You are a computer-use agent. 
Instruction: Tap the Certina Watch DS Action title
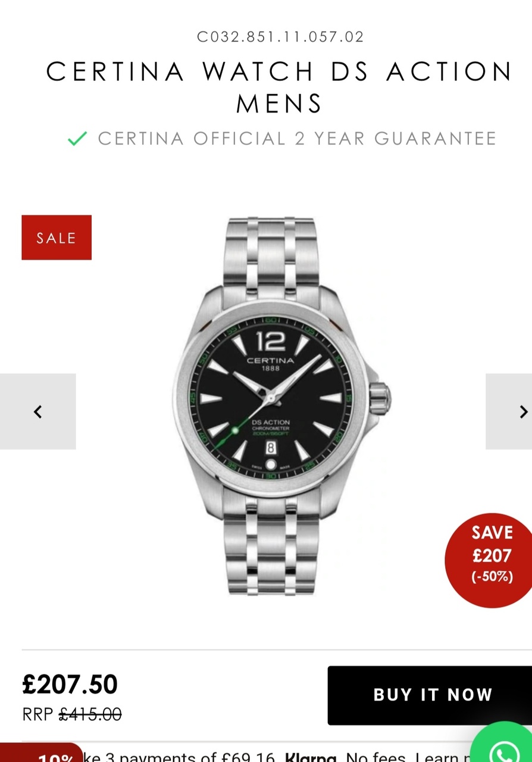[280, 87]
